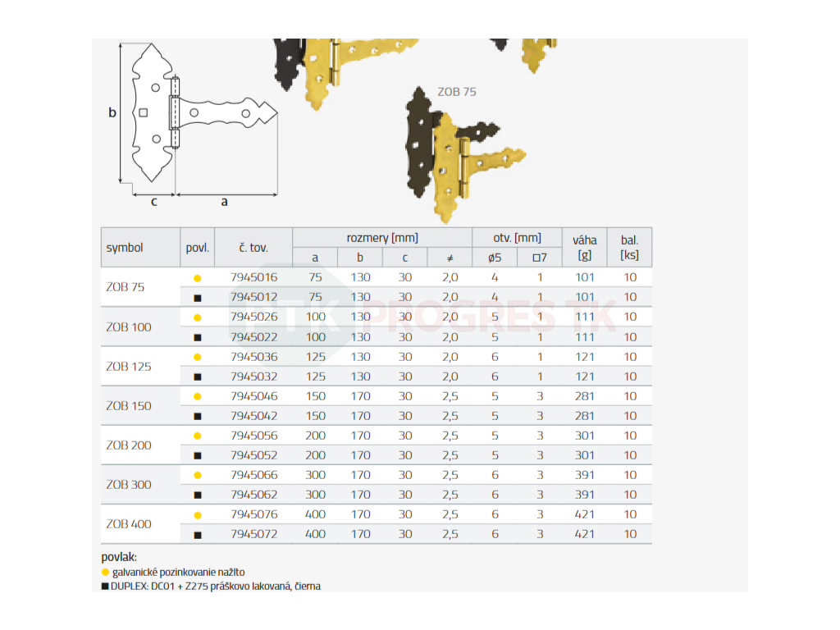Viewport: 840px width, 630px height.
Task: Select article number 7945076
Action: coord(254,514)
